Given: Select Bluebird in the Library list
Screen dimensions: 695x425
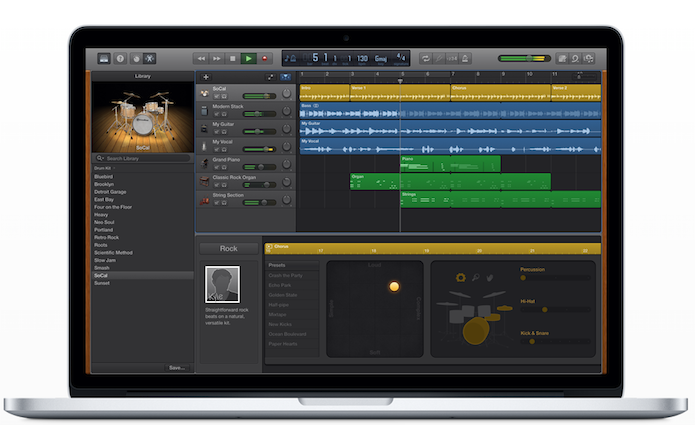Looking at the screenshot, I should pyautogui.click(x=103, y=176).
